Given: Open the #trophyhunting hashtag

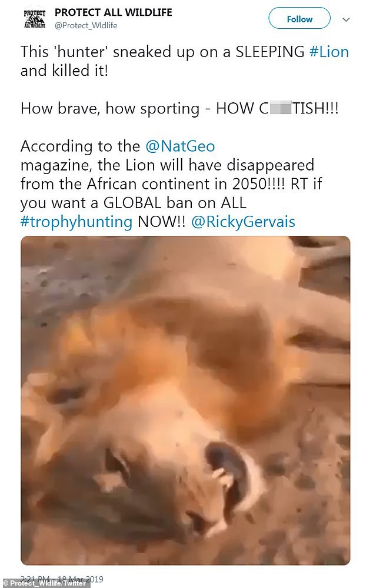Looking at the screenshot, I should click(76, 222).
